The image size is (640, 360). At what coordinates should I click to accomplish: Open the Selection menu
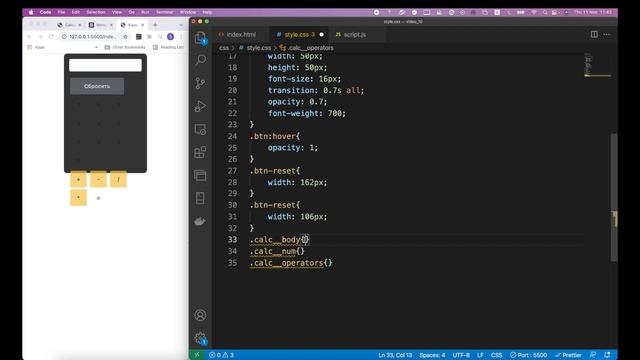(x=96, y=12)
